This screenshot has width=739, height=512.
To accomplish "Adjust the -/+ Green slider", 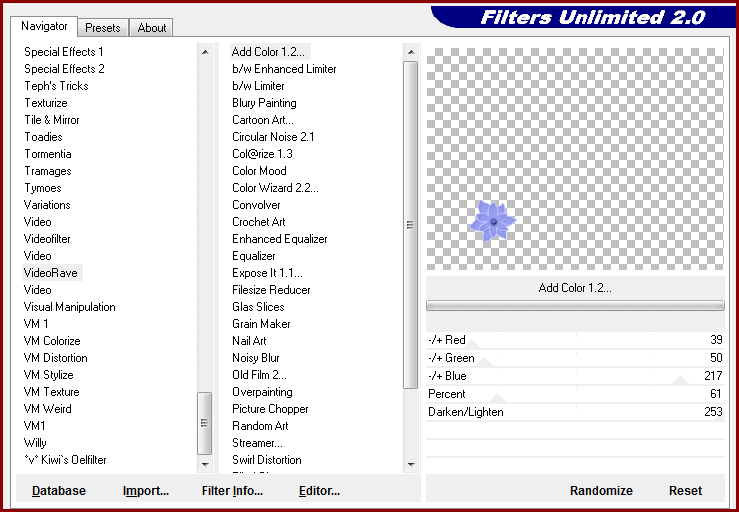I will point(575,358).
